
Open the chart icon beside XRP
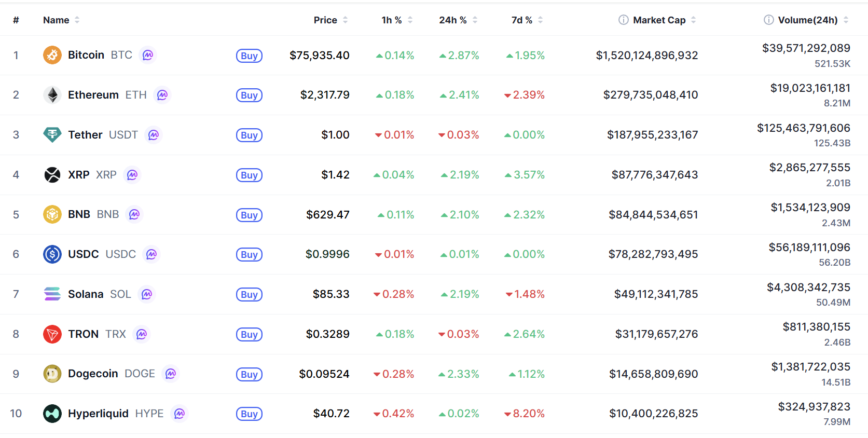(x=132, y=175)
